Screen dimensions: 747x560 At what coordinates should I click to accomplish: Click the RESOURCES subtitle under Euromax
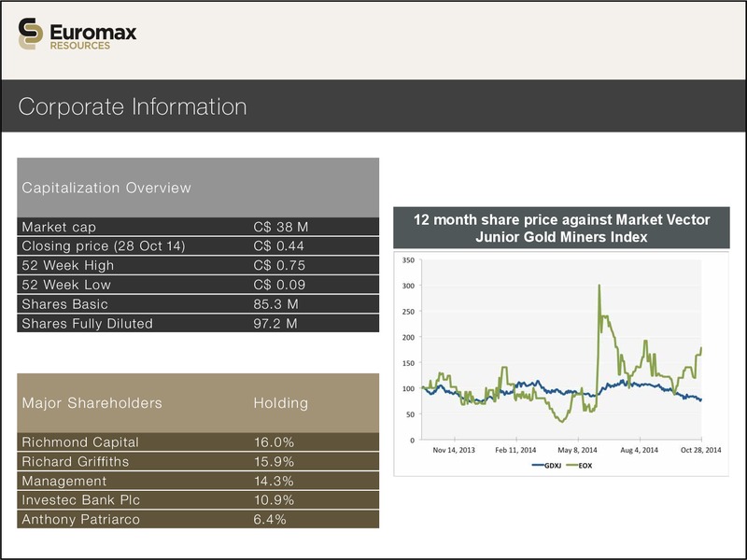80,46
